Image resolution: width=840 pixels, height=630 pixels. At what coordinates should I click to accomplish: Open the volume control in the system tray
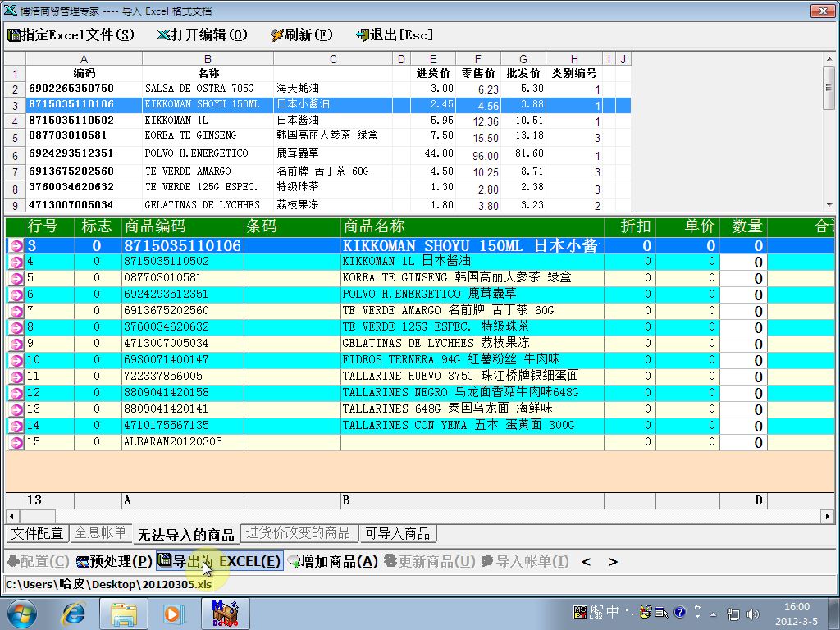(753, 614)
